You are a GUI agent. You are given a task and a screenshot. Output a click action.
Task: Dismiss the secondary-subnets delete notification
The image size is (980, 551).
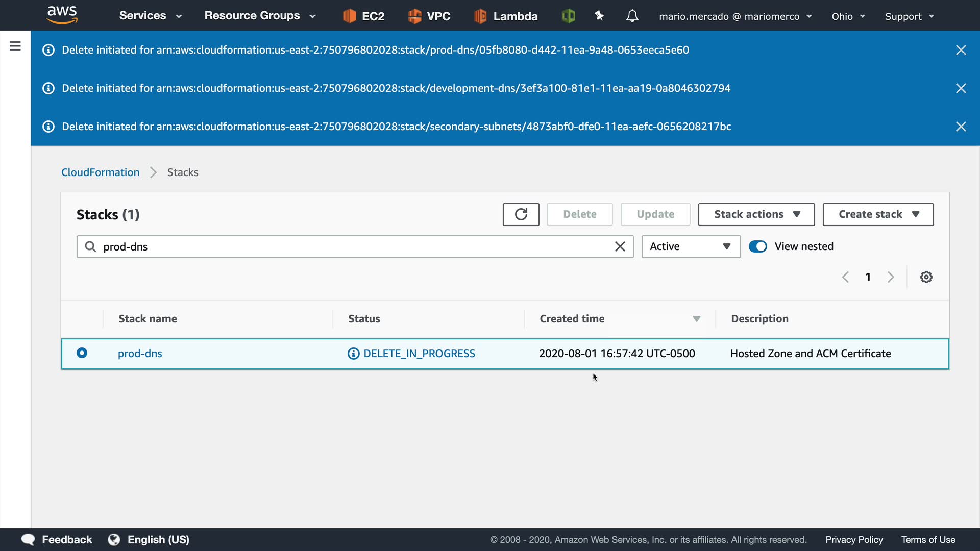coord(961,127)
